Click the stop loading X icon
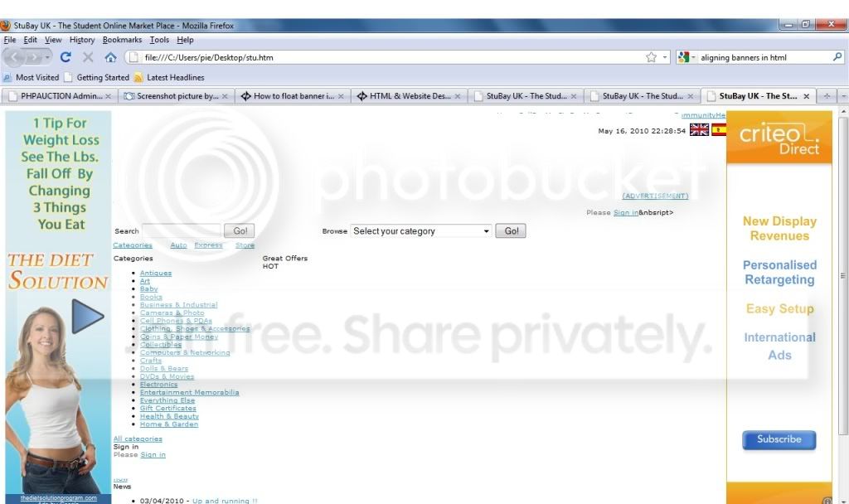 (88, 57)
